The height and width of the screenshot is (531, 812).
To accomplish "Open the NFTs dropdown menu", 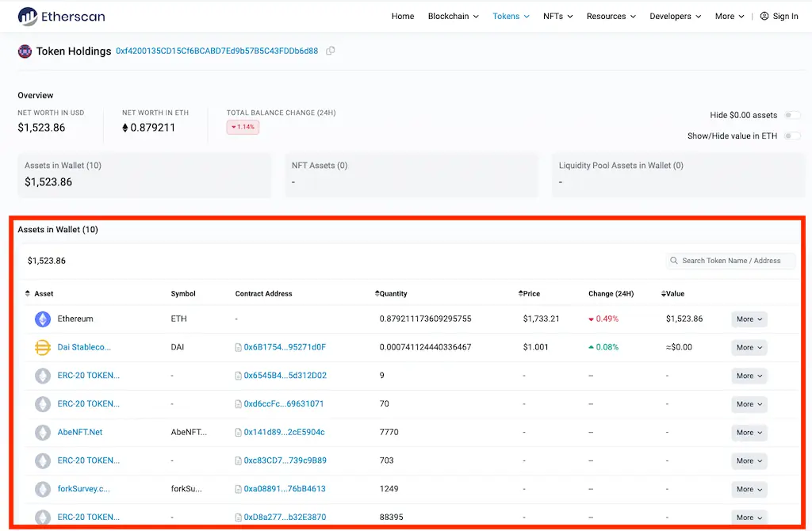I will 558,16.
